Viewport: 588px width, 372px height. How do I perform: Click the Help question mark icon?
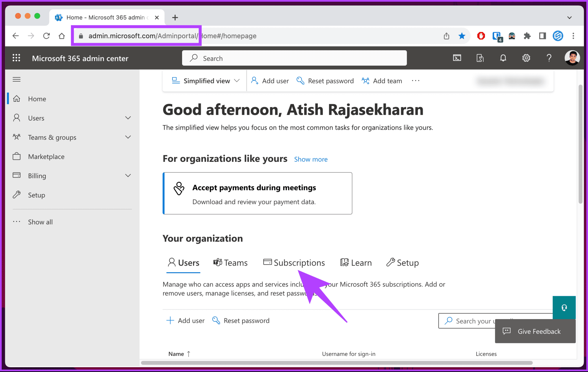click(x=549, y=58)
